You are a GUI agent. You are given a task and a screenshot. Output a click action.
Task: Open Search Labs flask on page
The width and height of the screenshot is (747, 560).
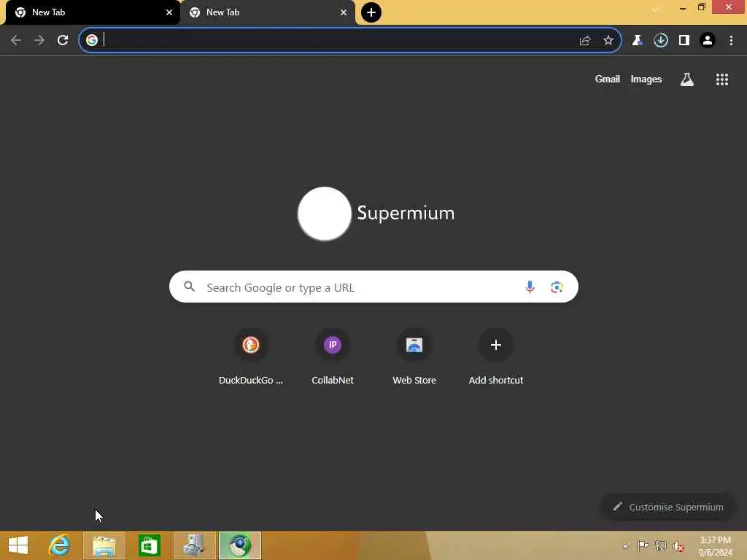(x=687, y=79)
